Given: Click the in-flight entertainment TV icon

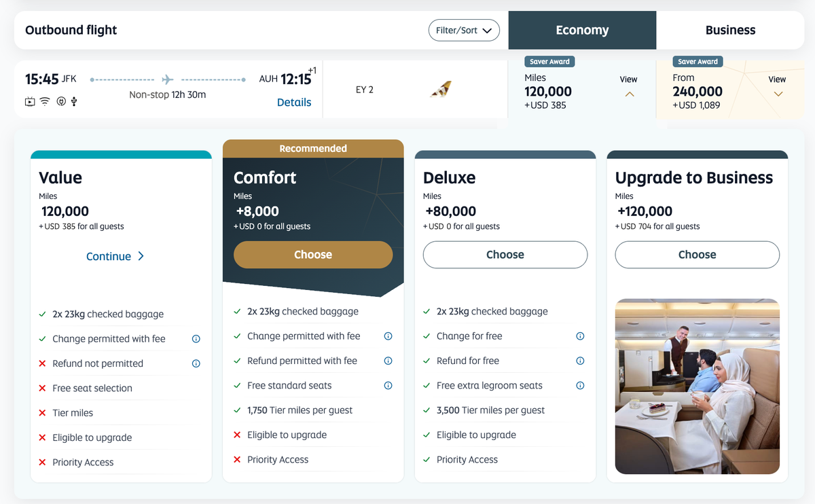Looking at the screenshot, I should click(x=29, y=101).
